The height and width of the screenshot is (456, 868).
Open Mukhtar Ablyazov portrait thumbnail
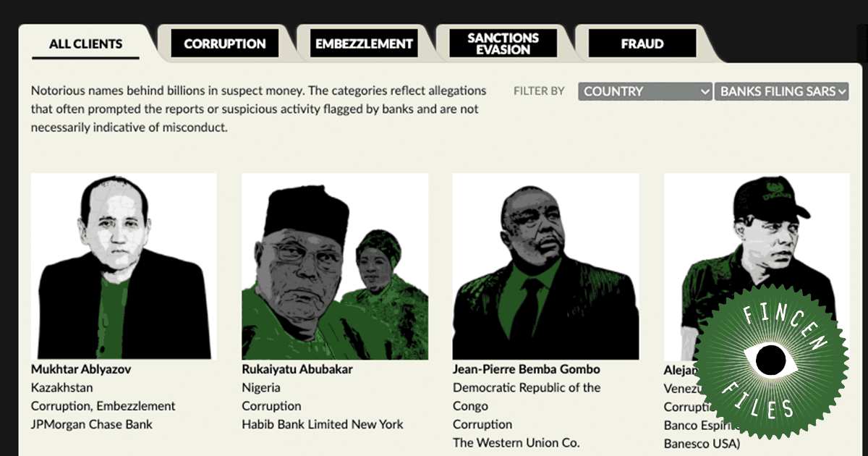click(124, 266)
